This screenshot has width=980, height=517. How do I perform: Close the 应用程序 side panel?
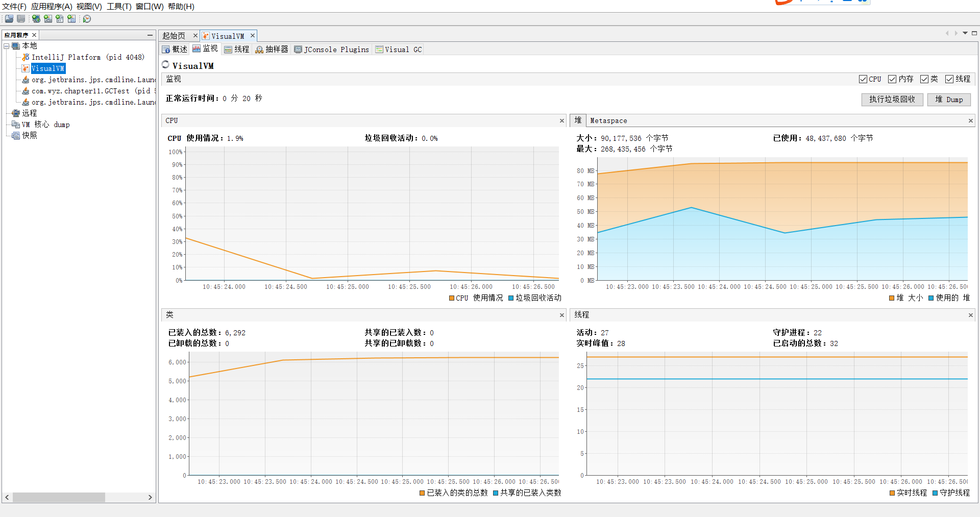(x=34, y=35)
